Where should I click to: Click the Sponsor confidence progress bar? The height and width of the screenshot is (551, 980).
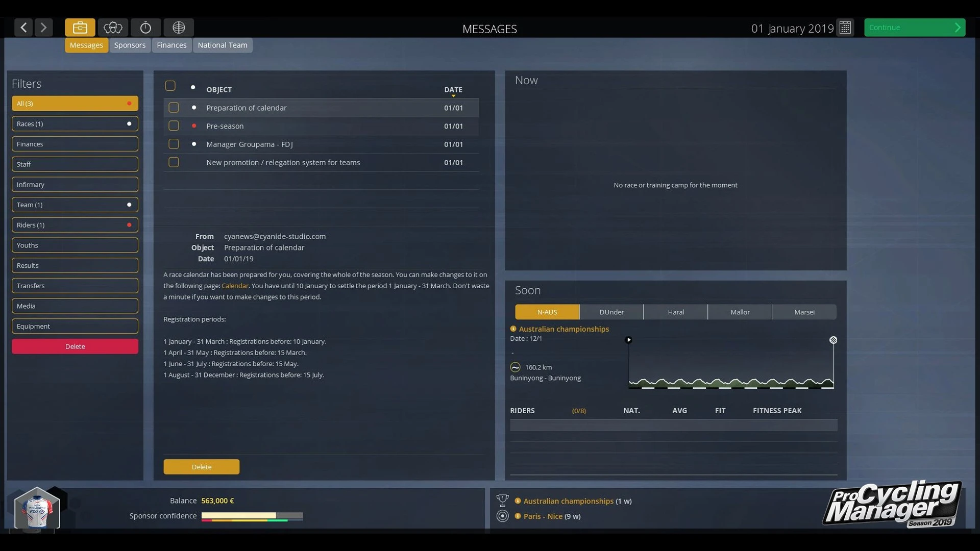(x=252, y=516)
